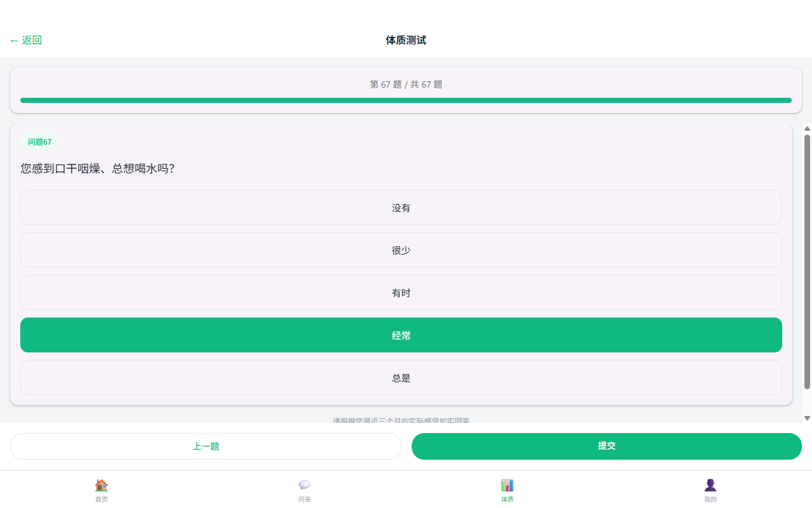
Task: Click the 第 67 题 / 共 67 题 counter
Action: (406, 84)
